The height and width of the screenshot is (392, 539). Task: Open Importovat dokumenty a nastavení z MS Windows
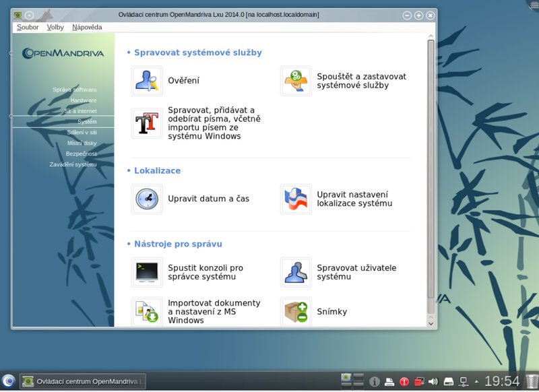tap(214, 312)
